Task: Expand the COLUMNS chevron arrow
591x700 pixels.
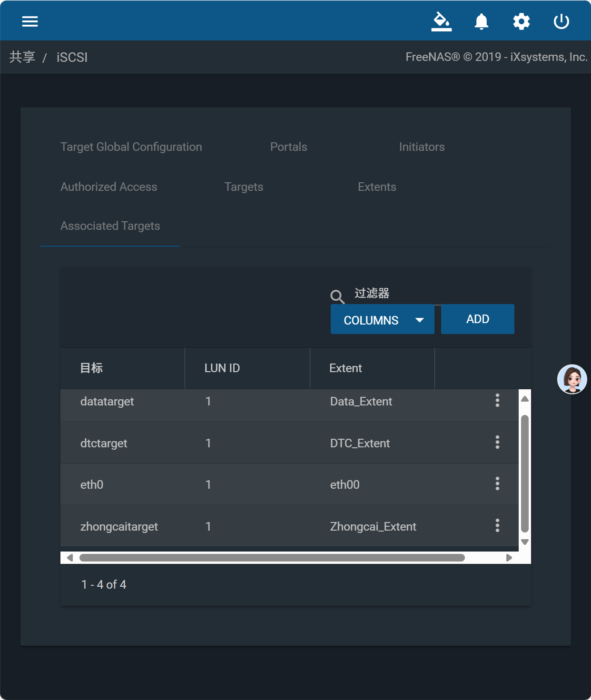Action: (x=420, y=319)
